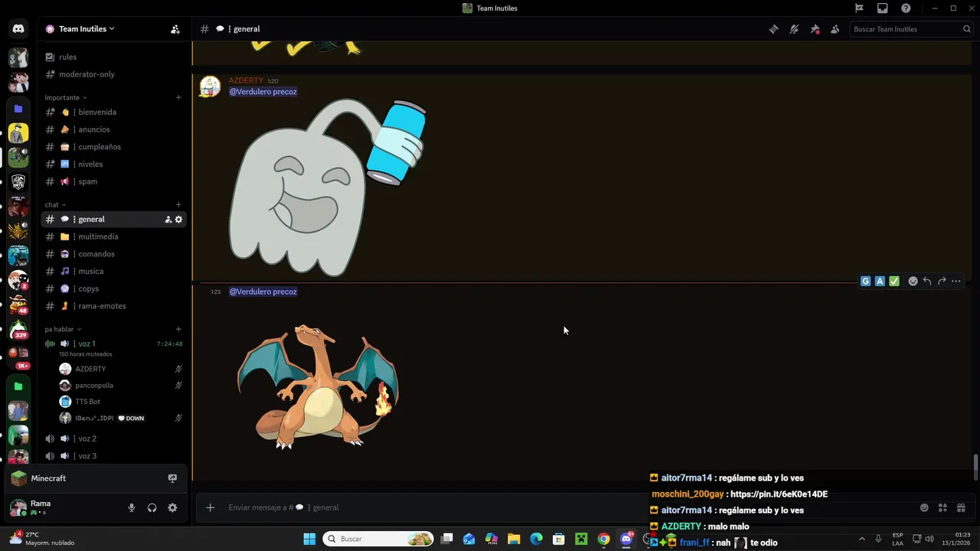Screen dimensions: 980x551
Task: Forward message with right arrow icon
Action: click(x=942, y=282)
